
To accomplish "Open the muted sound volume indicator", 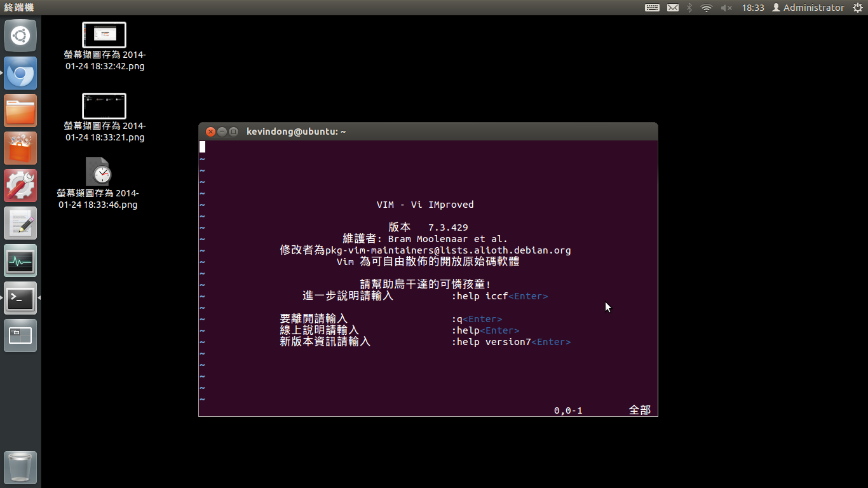I will tap(726, 8).
